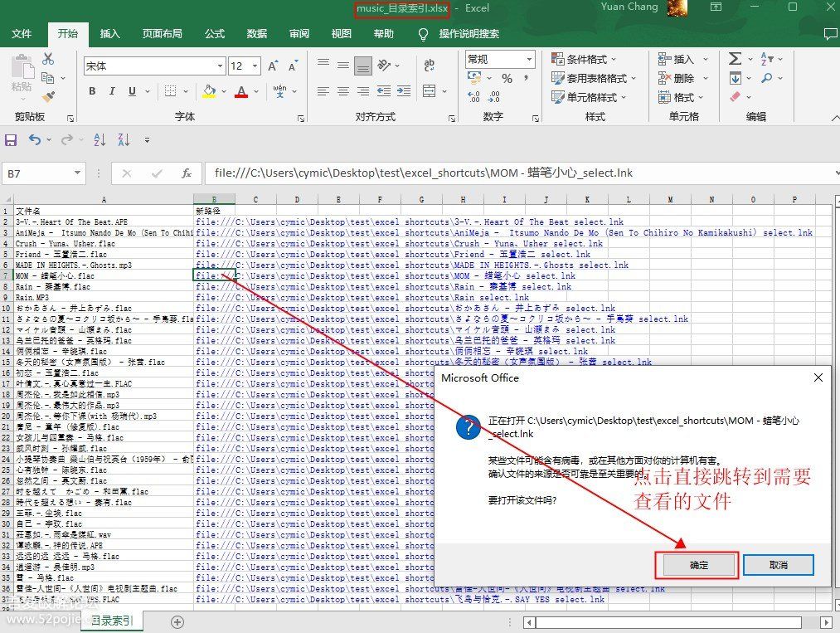The image size is (840, 633).
Task: Switch to the 数据 ribbon tab
Action: [255, 34]
